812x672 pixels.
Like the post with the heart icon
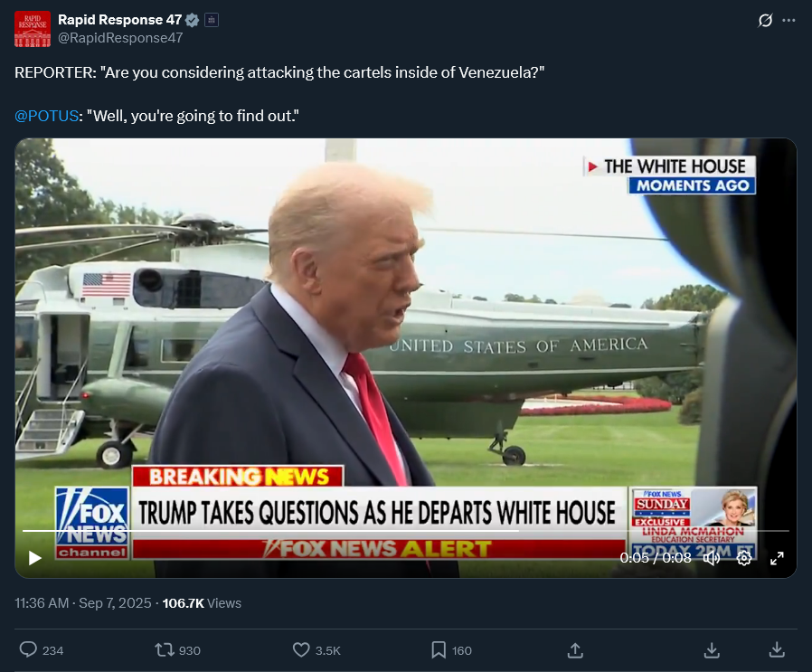(x=302, y=650)
